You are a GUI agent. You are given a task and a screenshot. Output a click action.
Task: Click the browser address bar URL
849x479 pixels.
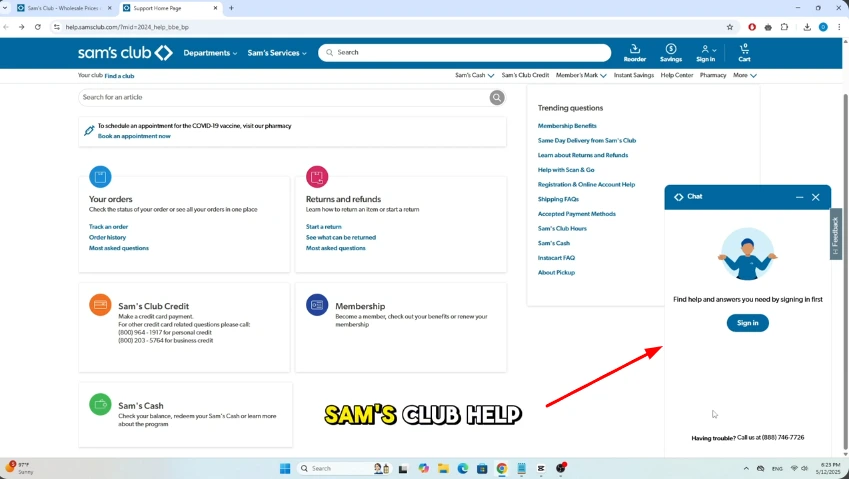[127, 27]
